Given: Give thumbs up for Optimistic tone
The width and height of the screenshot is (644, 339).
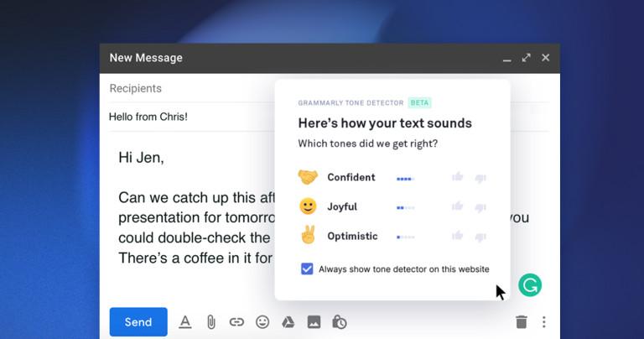Looking at the screenshot, I should pyautogui.click(x=458, y=236).
